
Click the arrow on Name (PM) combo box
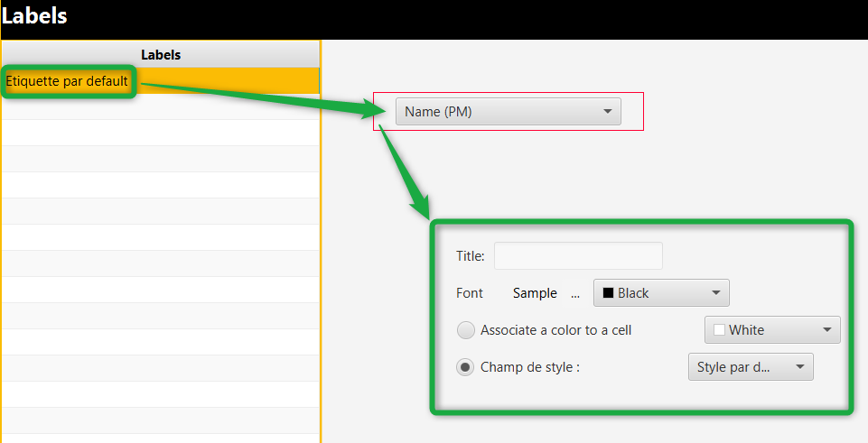pyautogui.click(x=607, y=112)
